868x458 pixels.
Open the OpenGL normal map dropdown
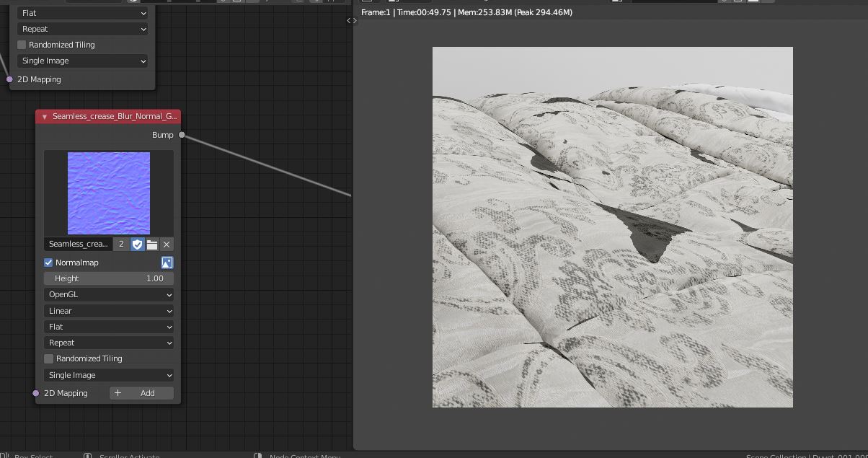[x=109, y=294]
